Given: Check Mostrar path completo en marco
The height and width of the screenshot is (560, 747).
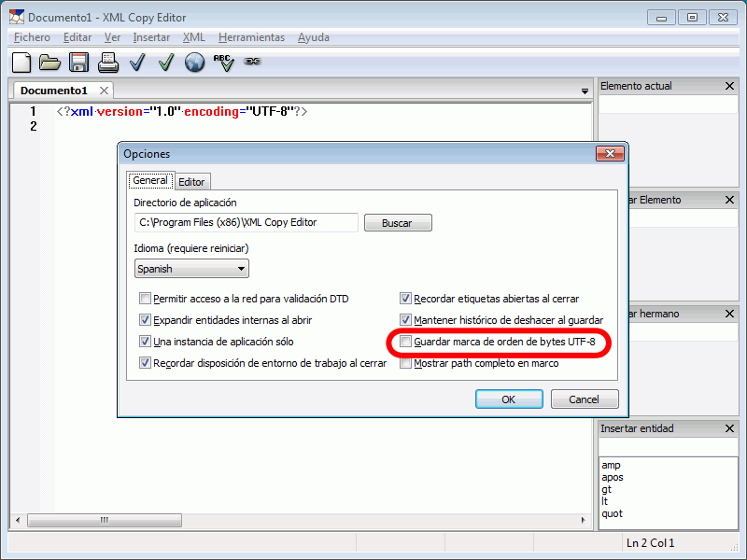Looking at the screenshot, I should 405,363.
